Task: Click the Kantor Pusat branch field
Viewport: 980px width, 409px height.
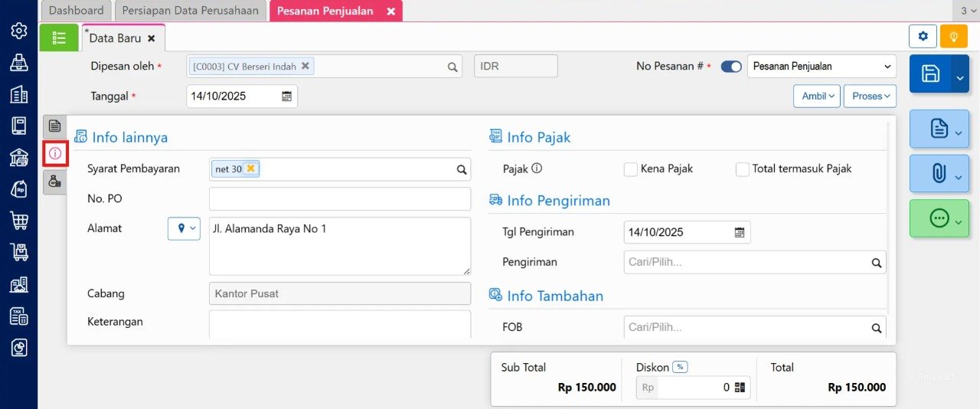Action: pos(340,293)
